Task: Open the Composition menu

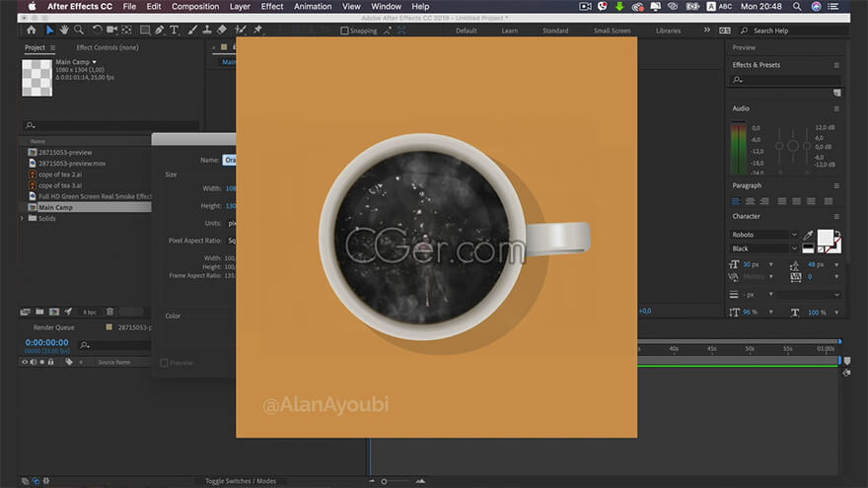Action: coord(195,7)
